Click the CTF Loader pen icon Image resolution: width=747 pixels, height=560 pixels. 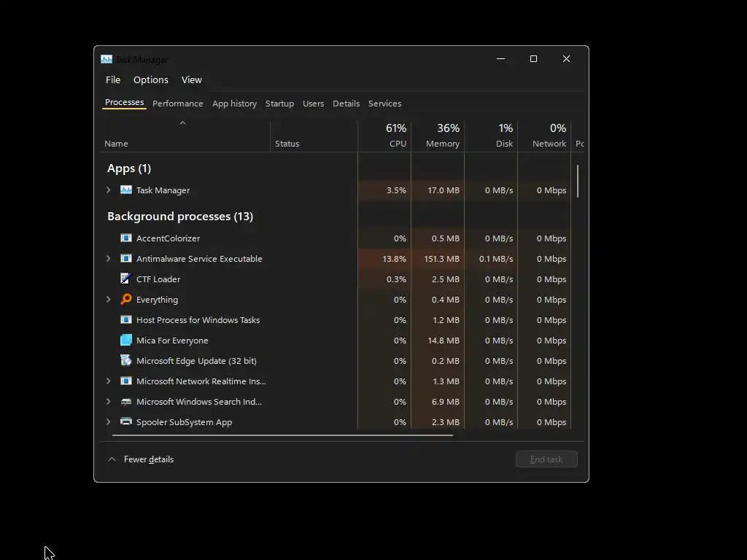tap(125, 279)
